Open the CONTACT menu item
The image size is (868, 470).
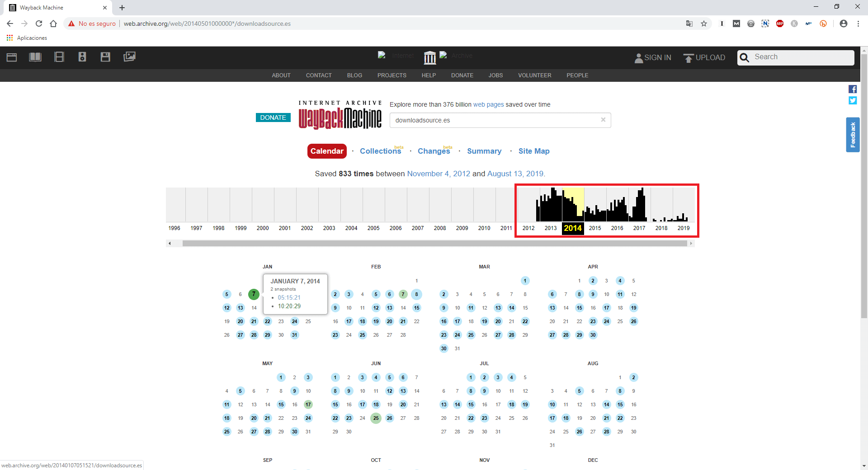(x=319, y=75)
